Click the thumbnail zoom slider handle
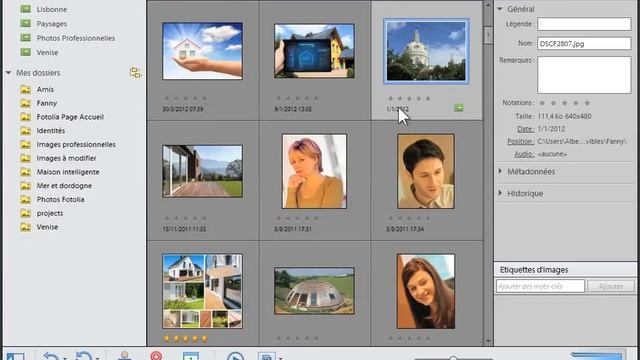This screenshot has width=640, height=360. coord(453,358)
